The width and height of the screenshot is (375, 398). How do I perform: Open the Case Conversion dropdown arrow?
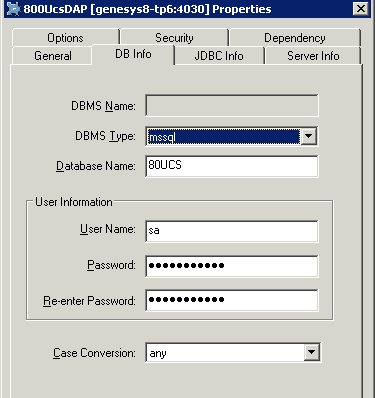tap(312, 352)
